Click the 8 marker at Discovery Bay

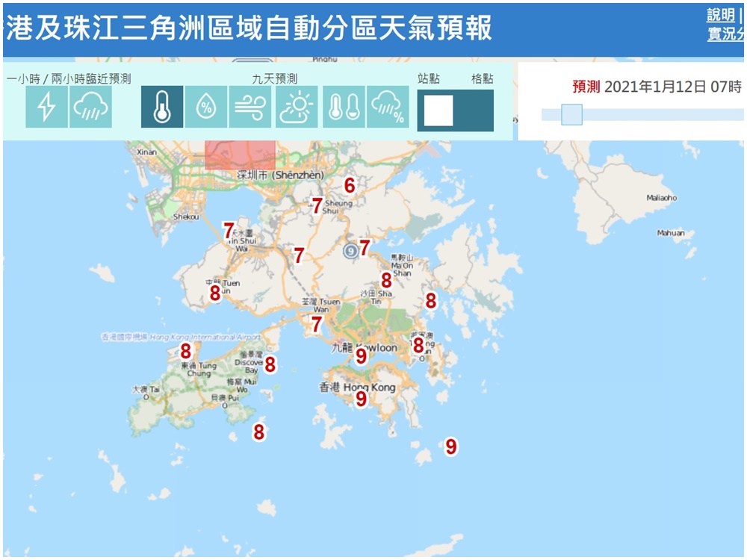point(270,365)
